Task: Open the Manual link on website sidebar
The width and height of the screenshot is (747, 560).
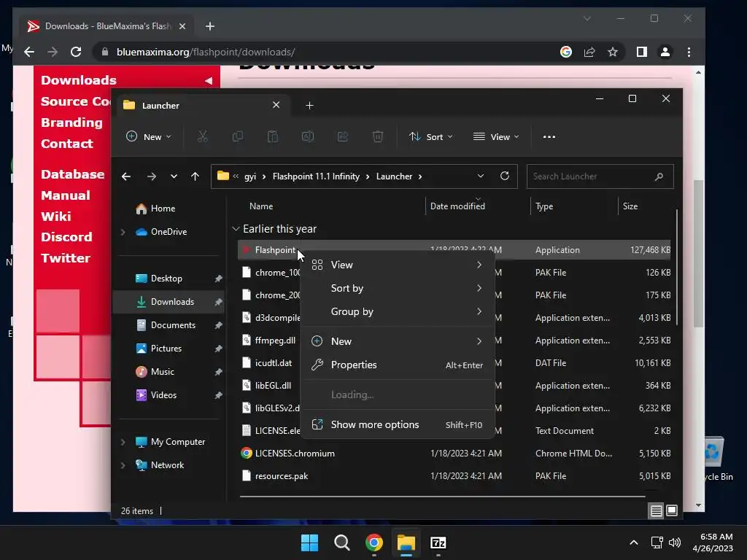Action: point(65,195)
